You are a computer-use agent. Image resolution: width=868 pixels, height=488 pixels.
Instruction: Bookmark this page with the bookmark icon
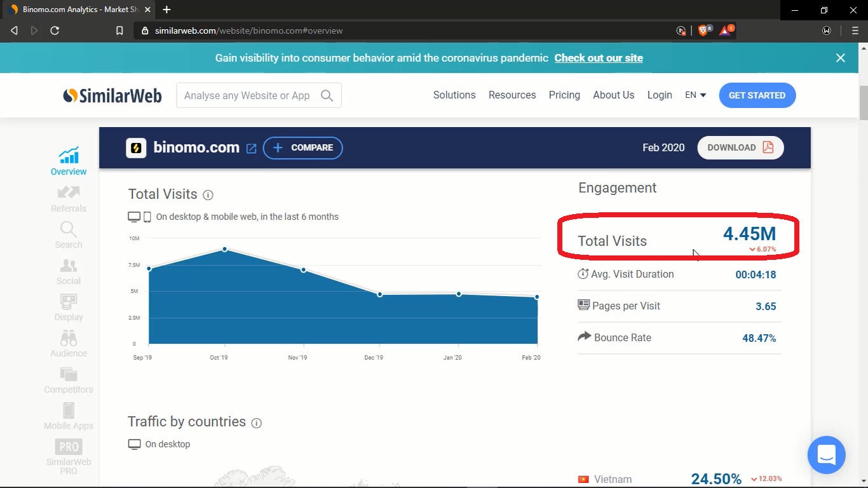119,30
